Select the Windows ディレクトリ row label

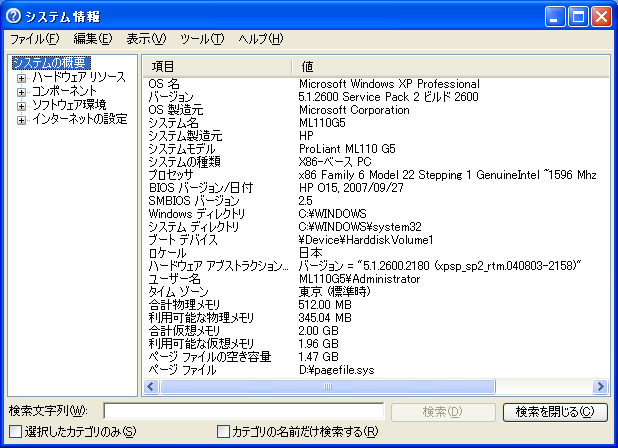[x=197, y=214]
